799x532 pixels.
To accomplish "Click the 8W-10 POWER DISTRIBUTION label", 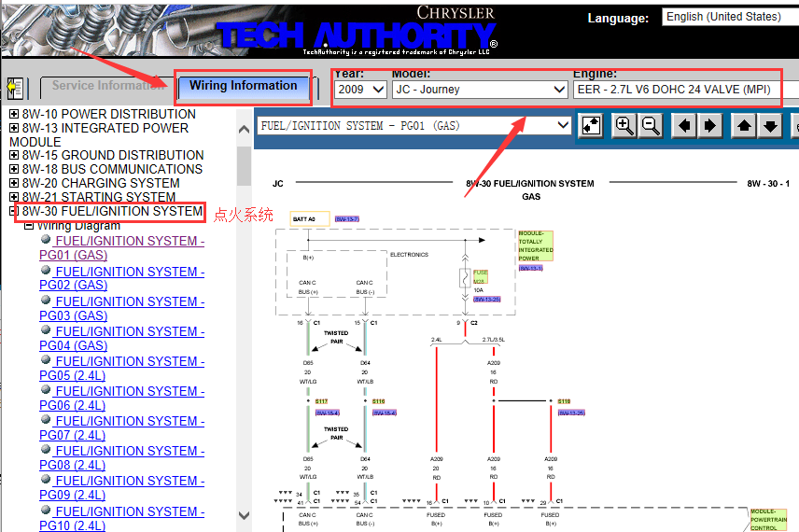I will coord(109,114).
